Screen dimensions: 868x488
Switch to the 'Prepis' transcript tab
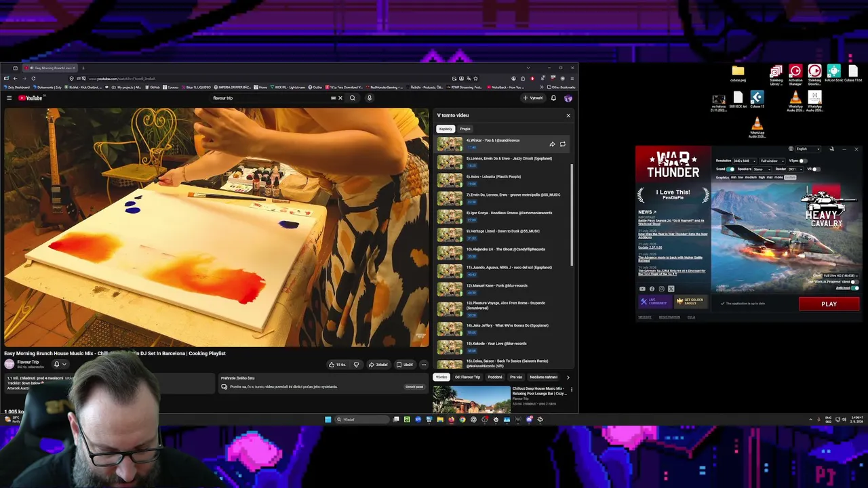[x=465, y=129]
